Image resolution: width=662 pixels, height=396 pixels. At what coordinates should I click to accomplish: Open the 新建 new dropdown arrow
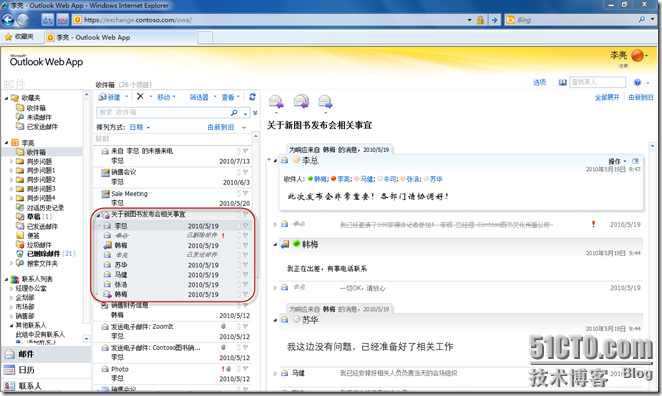pos(126,97)
